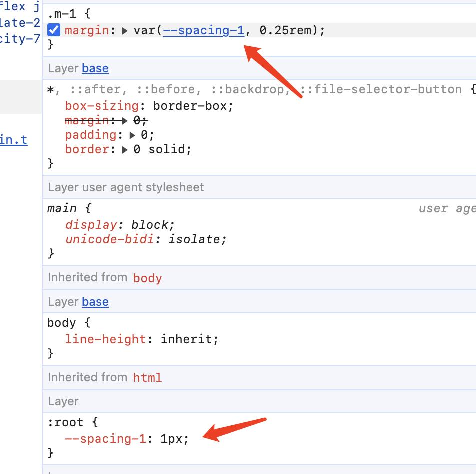This screenshot has width=476, height=474.
Task: Click the padding value 0
Action: click(x=144, y=135)
